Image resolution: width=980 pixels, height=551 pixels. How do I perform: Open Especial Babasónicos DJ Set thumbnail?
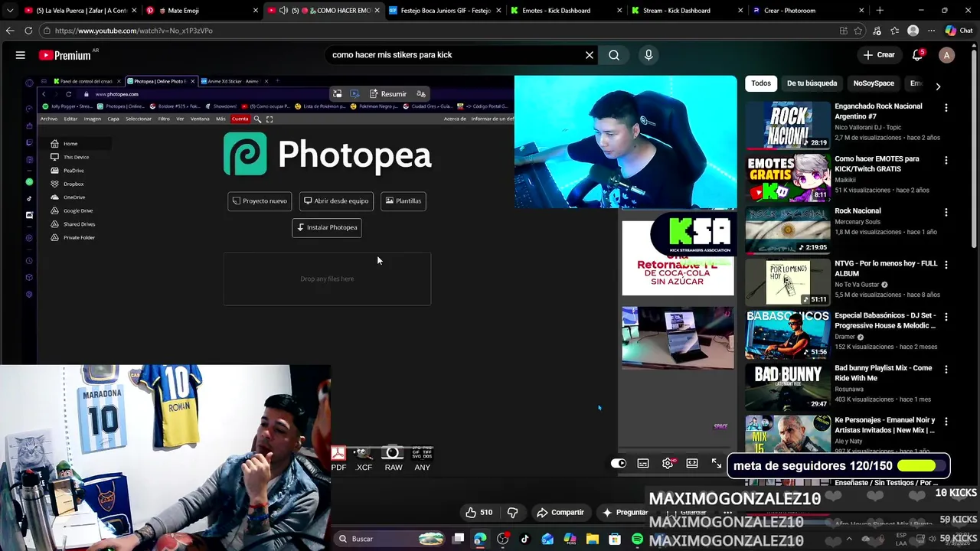(788, 334)
